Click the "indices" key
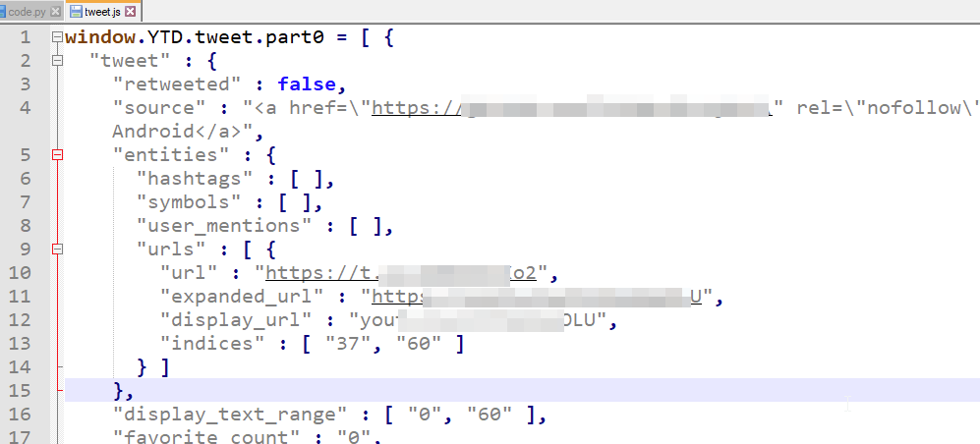Screen dimensions: 980x444 pos(212,344)
